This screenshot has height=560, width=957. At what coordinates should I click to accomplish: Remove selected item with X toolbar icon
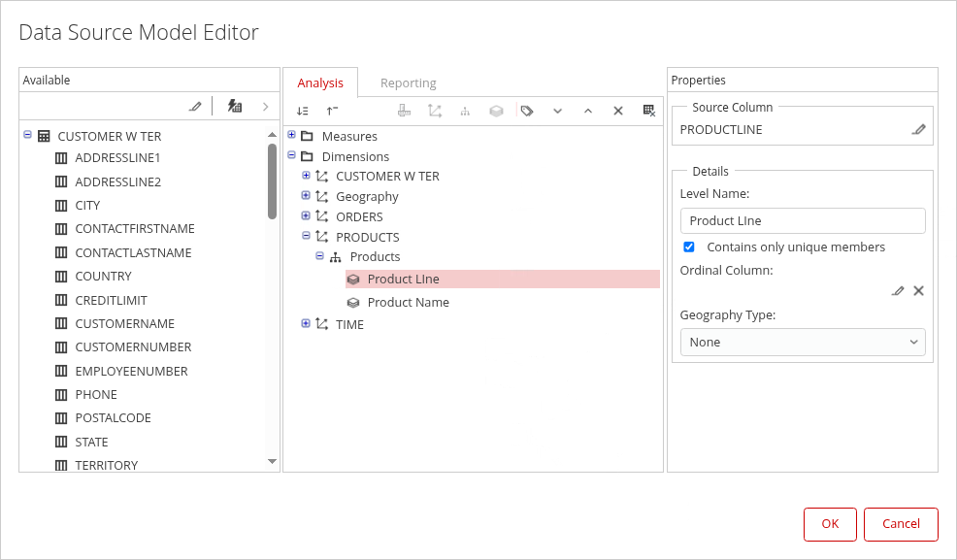(x=617, y=111)
